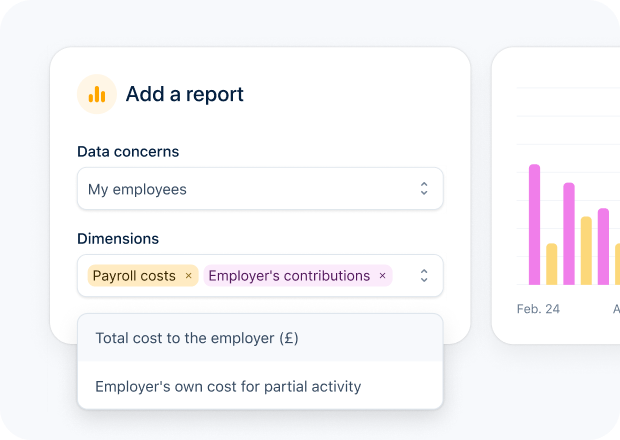Click the Employer's contributions tag label
620x440 pixels.
click(x=289, y=276)
